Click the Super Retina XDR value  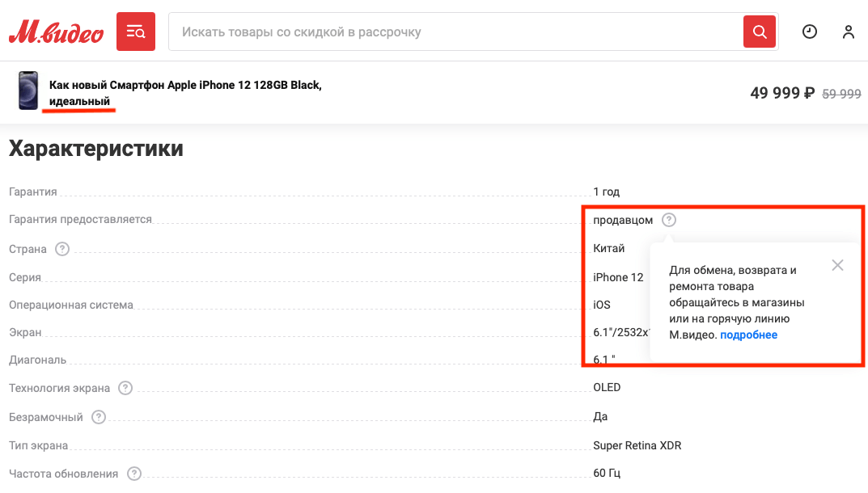[637, 445]
